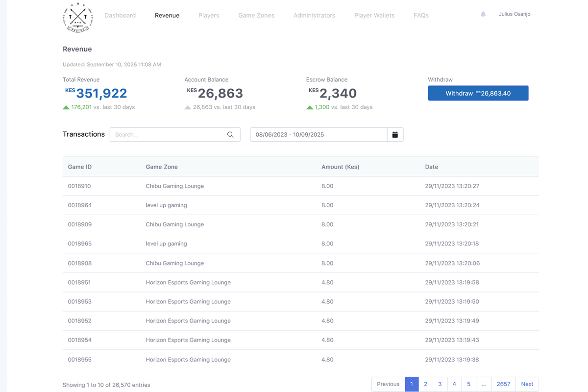Sort table by Amount (Kes) column header
Screen dimensions: 588x392
coord(340,167)
